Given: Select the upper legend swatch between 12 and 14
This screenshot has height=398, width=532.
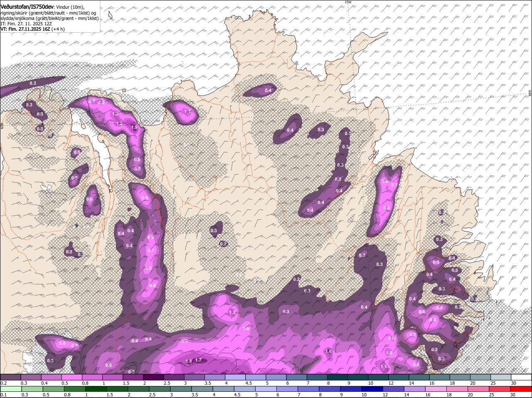Looking at the screenshot, I should (399, 377).
